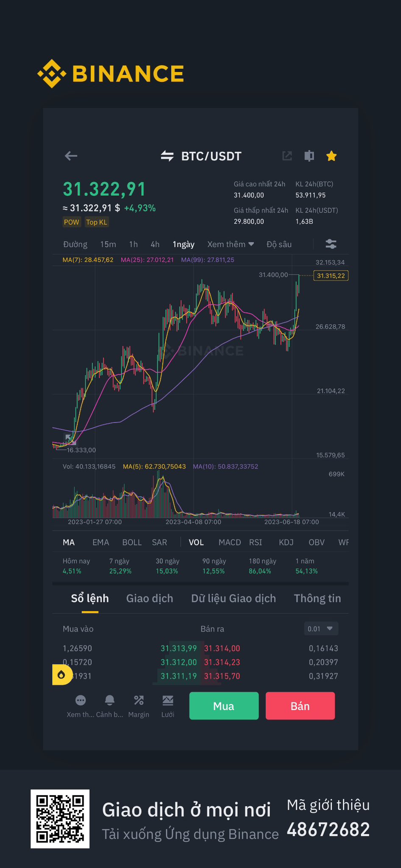Tap the 31.400,00 high marker
This screenshot has width=401, height=868.
pos(273,275)
